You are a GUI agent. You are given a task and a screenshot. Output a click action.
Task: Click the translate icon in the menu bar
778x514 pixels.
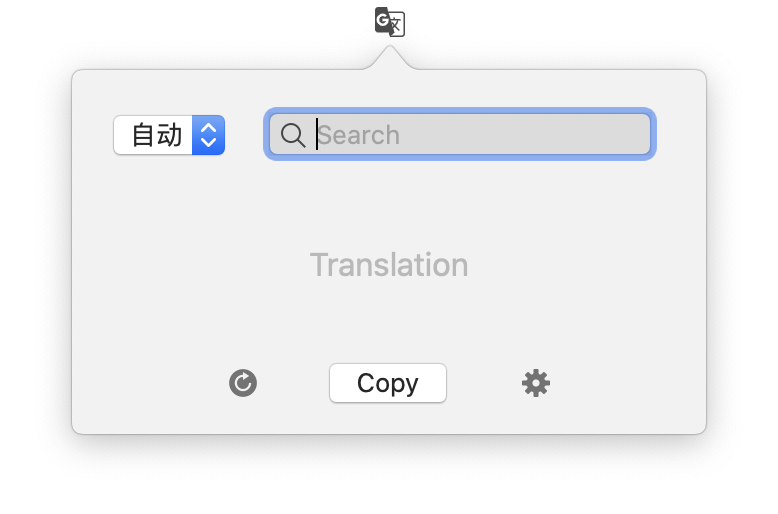389,21
